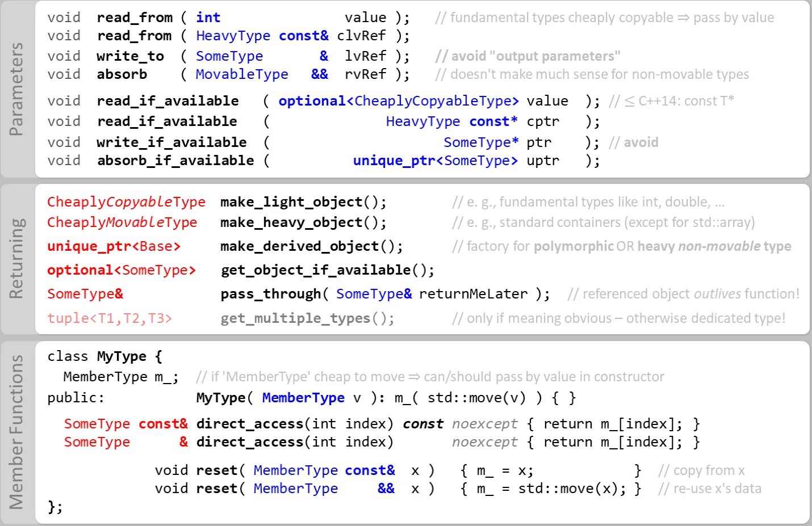Screen dimensions: 812x526
Task: Click 'get_multiple_types()' function
Action: [x=307, y=318]
